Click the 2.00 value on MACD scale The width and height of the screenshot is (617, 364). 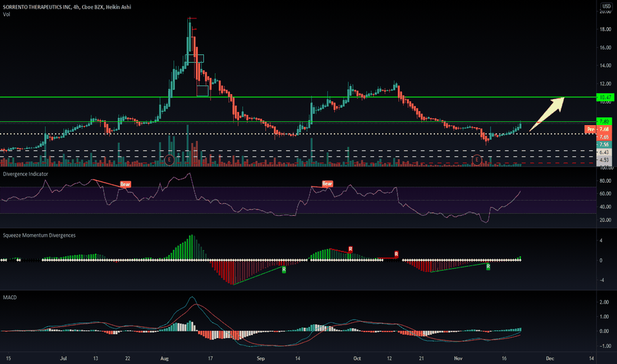pos(604,302)
